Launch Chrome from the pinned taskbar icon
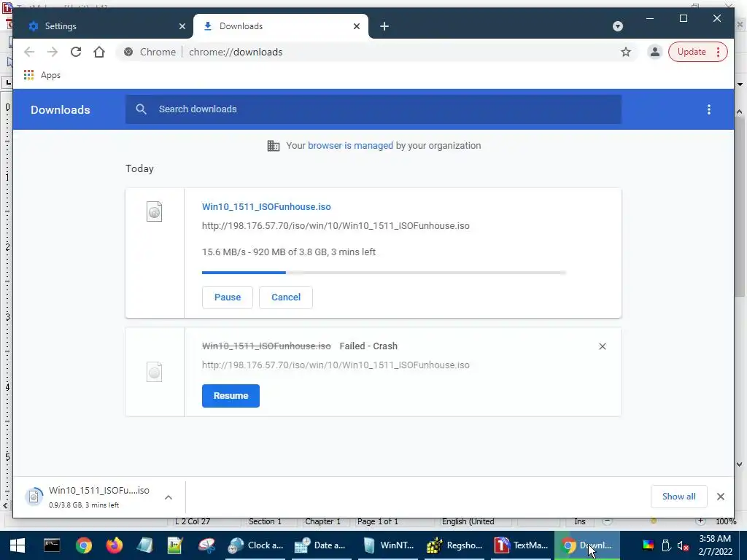This screenshot has width=747, height=560. click(84, 545)
